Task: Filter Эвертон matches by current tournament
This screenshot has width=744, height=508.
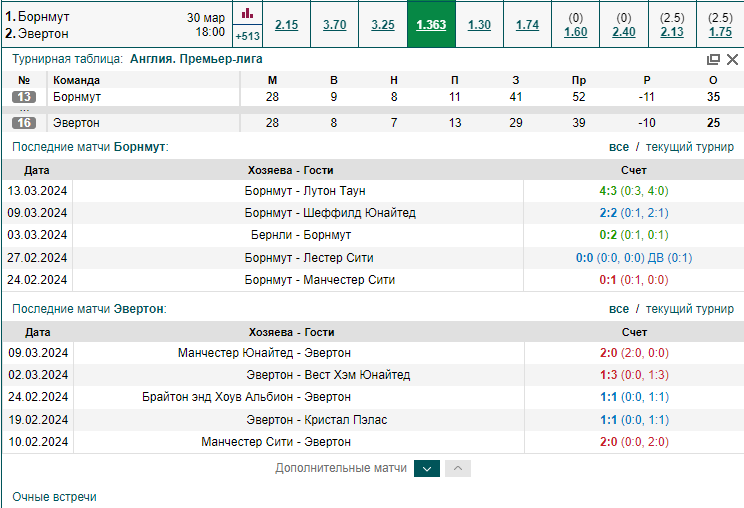Action: pos(689,309)
